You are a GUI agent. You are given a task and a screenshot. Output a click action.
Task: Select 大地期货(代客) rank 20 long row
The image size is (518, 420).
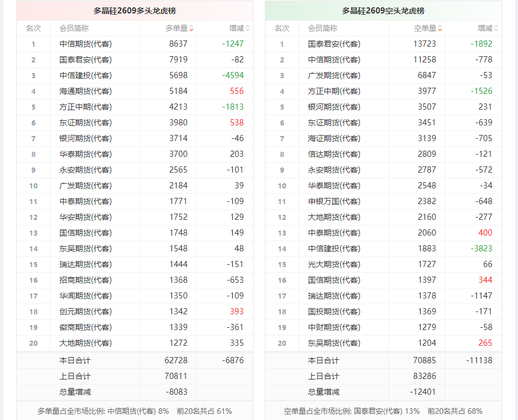point(135,344)
